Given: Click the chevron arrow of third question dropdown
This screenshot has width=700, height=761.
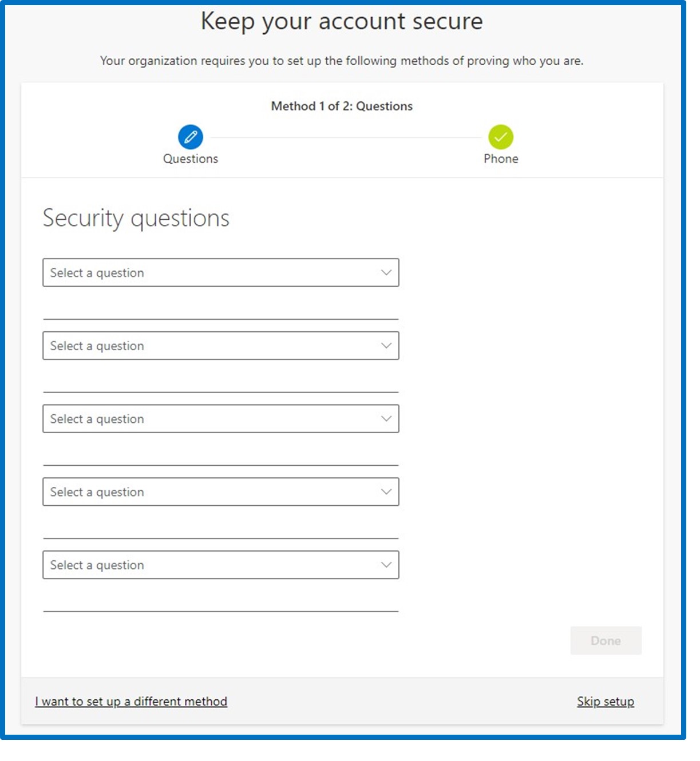Looking at the screenshot, I should pyautogui.click(x=386, y=419).
